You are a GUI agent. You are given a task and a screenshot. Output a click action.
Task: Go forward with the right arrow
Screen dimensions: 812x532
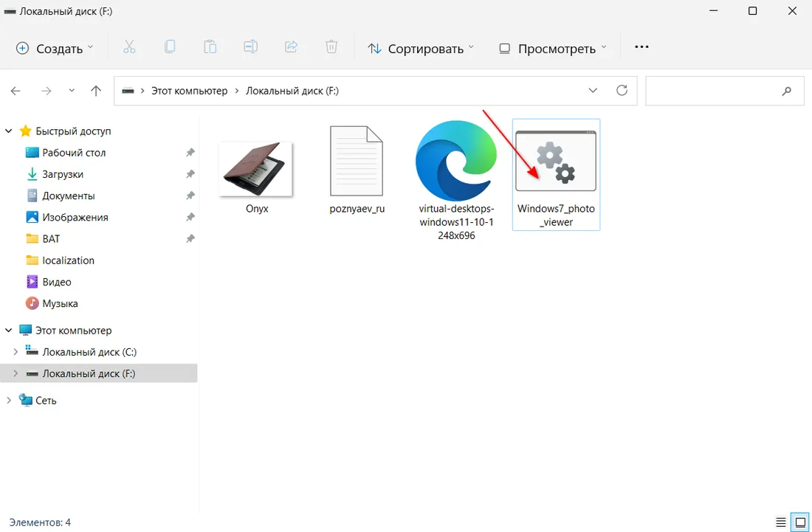[46, 91]
